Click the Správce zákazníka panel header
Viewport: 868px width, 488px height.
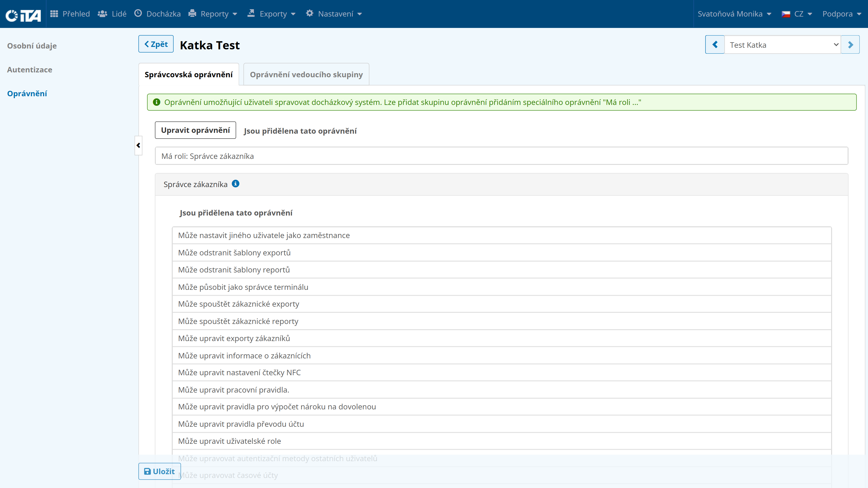(501, 184)
